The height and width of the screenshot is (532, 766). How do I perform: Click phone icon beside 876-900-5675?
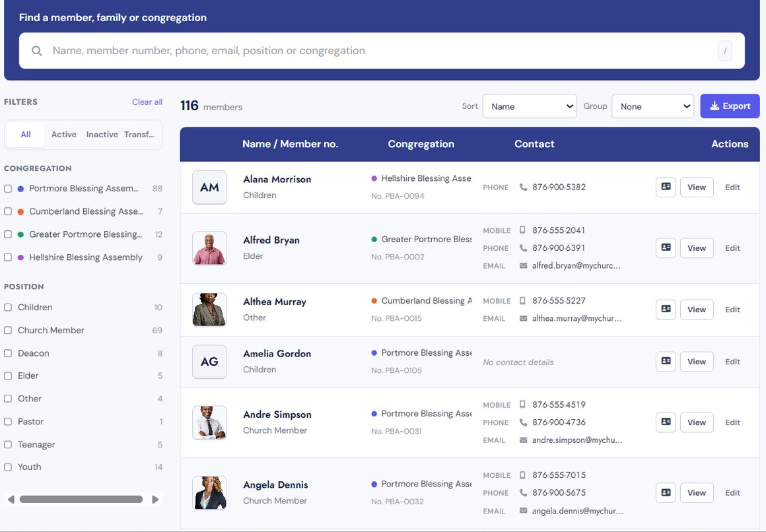(523, 493)
